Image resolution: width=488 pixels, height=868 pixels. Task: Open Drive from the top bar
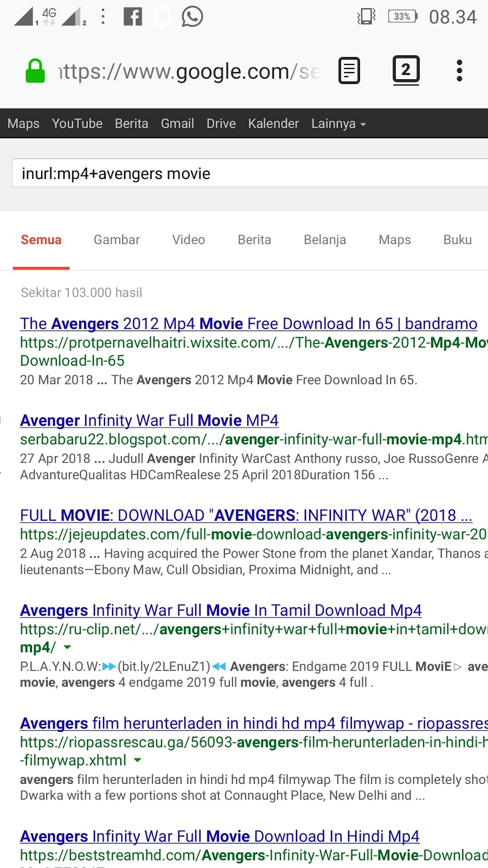(221, 124)
